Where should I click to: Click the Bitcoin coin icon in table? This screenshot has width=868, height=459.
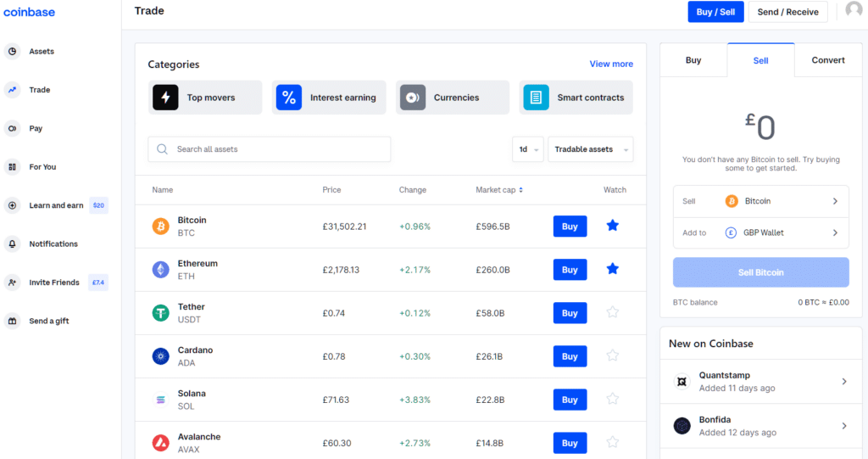(160, 227)
